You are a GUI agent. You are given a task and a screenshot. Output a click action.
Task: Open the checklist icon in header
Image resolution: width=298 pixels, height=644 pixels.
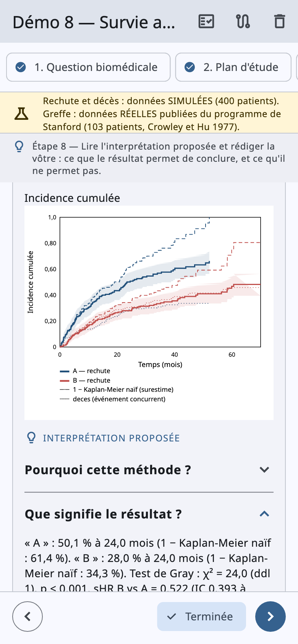pyautogui.click(x=206, y=22)
